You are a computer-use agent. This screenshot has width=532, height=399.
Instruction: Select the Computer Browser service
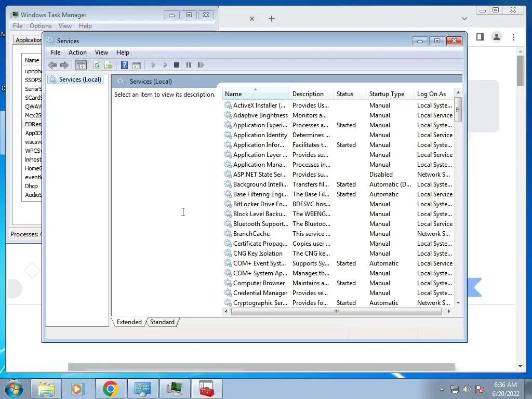tap(338, 283)
